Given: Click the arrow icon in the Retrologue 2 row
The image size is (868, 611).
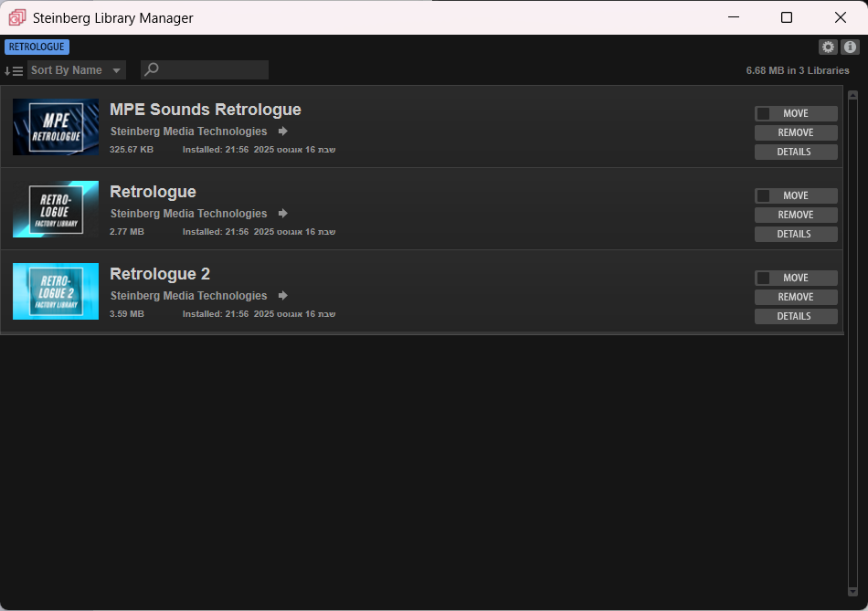Looking at the screenshot, I should 283,296.
